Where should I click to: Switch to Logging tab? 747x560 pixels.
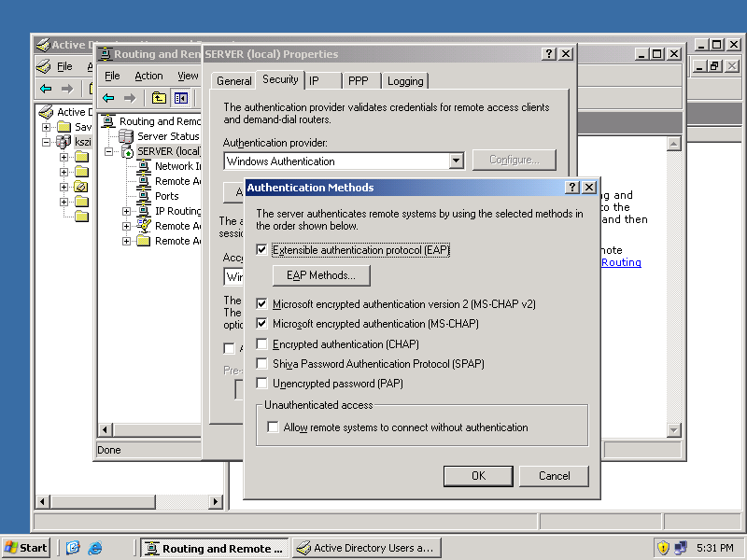[405, 81]
